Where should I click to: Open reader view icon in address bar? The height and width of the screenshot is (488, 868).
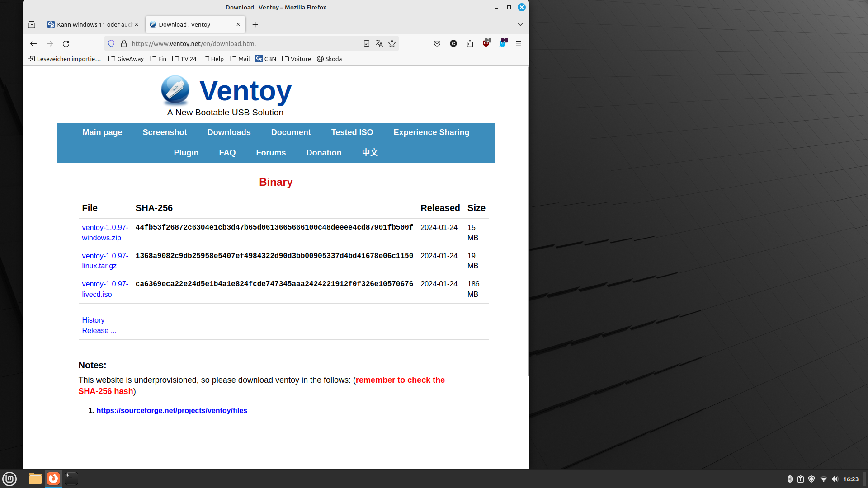367,44
